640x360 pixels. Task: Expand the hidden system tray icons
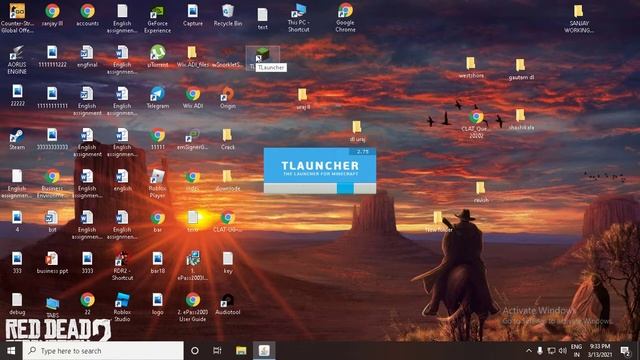tap(529, 351)
